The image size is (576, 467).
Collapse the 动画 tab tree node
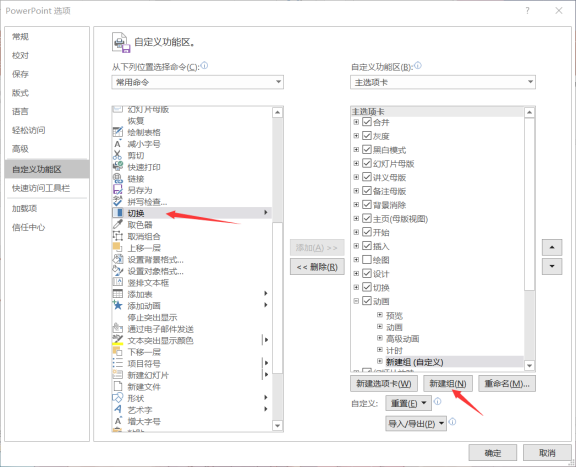(x=356, y=301)
